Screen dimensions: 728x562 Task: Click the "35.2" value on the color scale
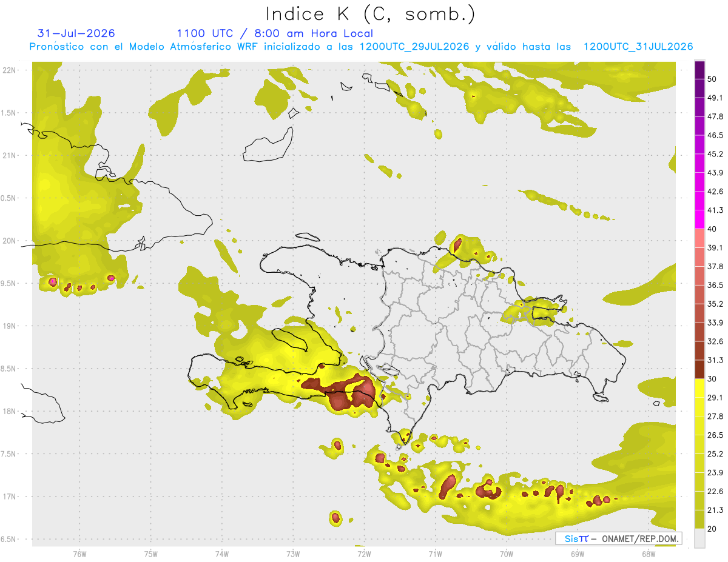pyautogui.click(x=715, y=304)
